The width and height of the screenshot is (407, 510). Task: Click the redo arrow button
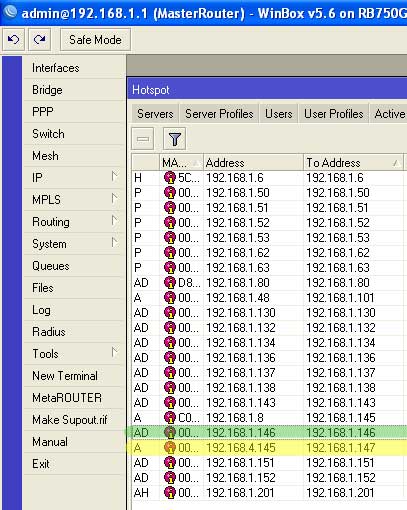coord(40,40)
